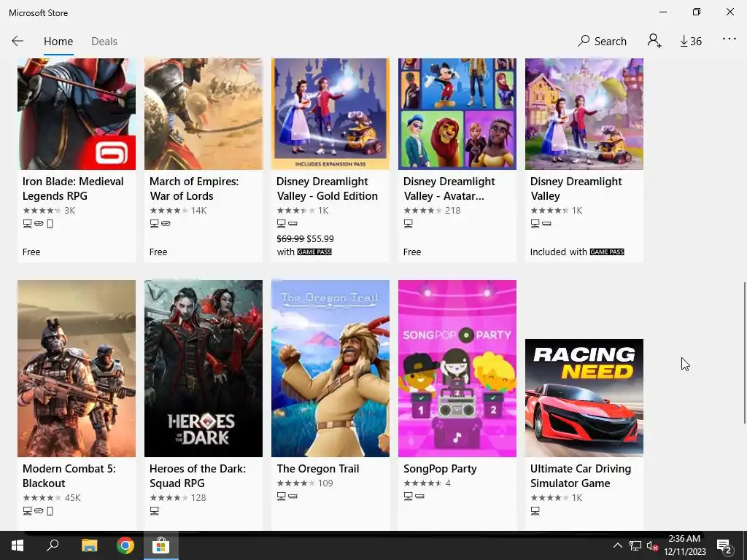Screen dimensions: 747x560
Task: Click mobile icon under Modern Combat 5
Action: coord(50,511)
